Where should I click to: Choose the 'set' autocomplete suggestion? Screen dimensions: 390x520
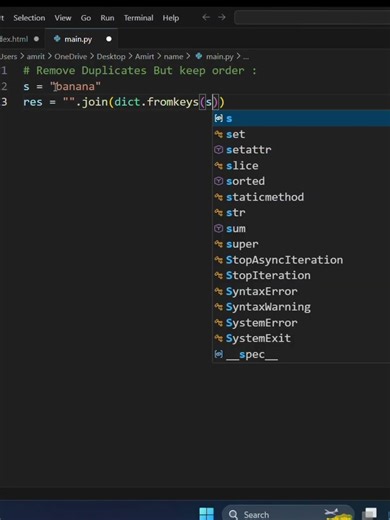[301, 134]
